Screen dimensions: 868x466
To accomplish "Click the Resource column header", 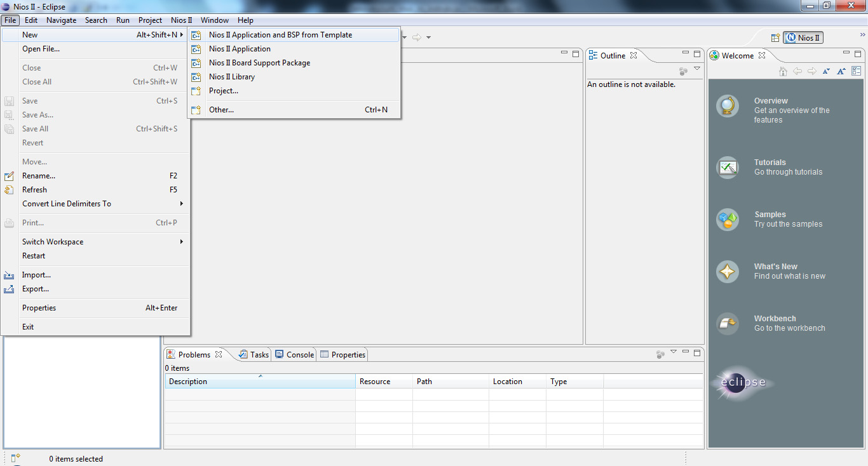I will click(x=384, y=382).
